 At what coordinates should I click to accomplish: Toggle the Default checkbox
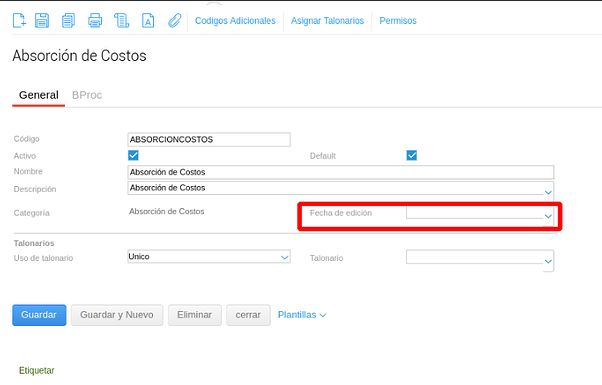pyautogui.click(x=412, y=155)
